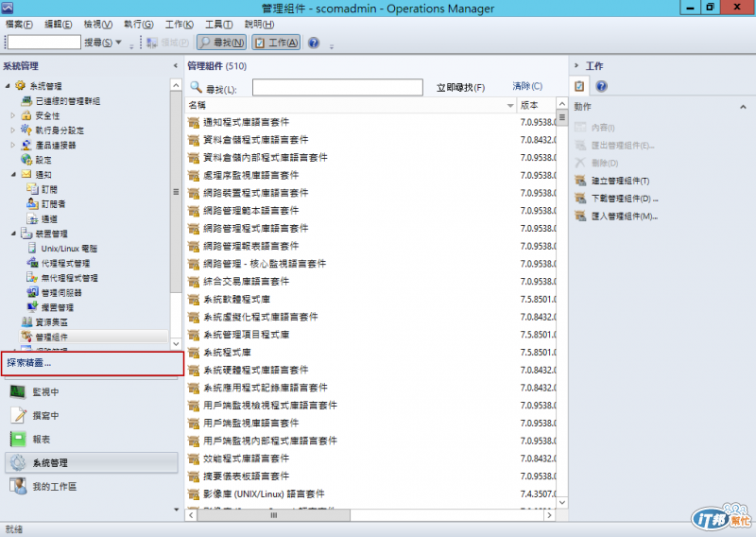Select 已連線的管理群組 icon in tree
Viewport: 756px width, 537px height.
[x=26, y=101]
